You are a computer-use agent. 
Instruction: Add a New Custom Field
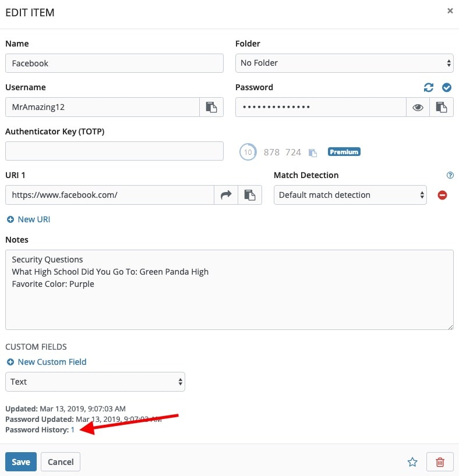click(x=47, y=362)
